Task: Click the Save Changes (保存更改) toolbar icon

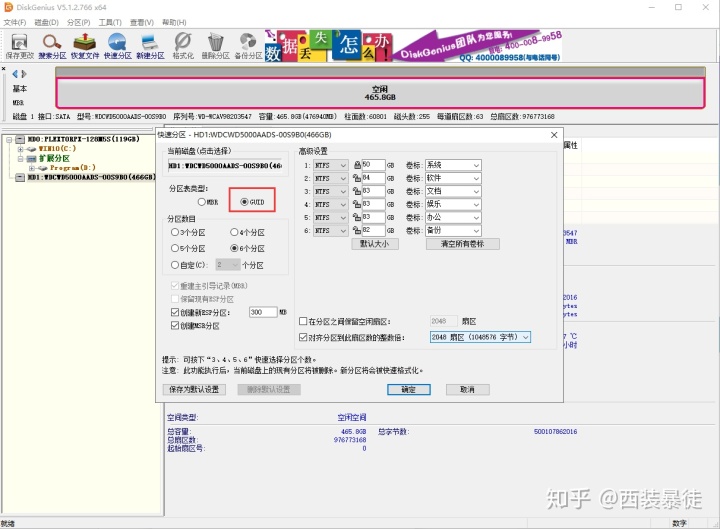Action: [19, 46]
